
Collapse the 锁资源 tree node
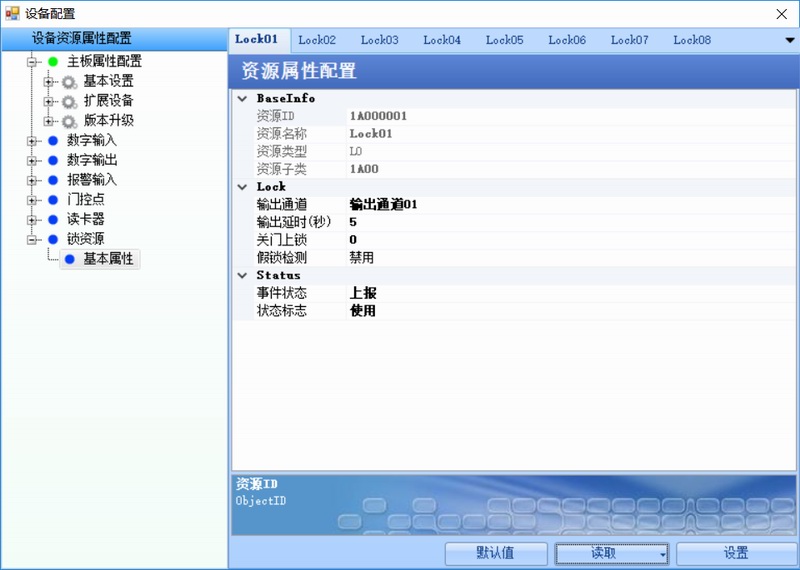[x=32, y=240]
